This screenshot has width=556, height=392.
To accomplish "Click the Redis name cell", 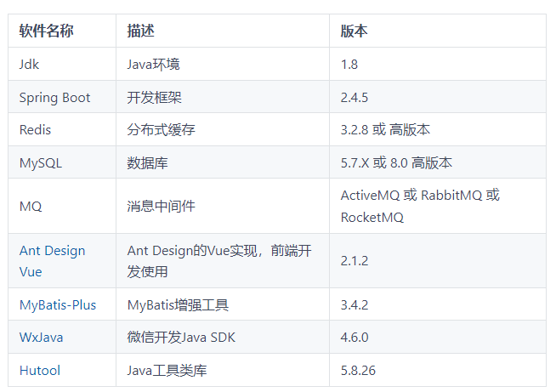I will [35, 129].
